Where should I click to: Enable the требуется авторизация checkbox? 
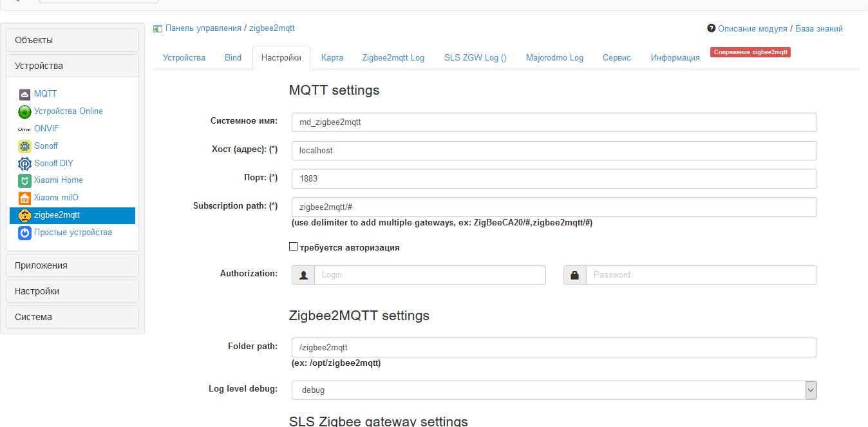293,247
